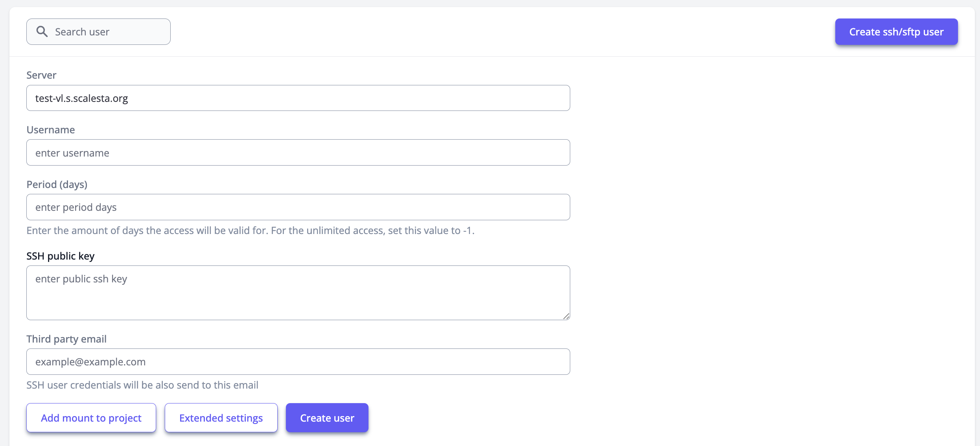Viewport: 980px width, 446px height.
Task: Click the Period (days) label
Action: (57, 184)
